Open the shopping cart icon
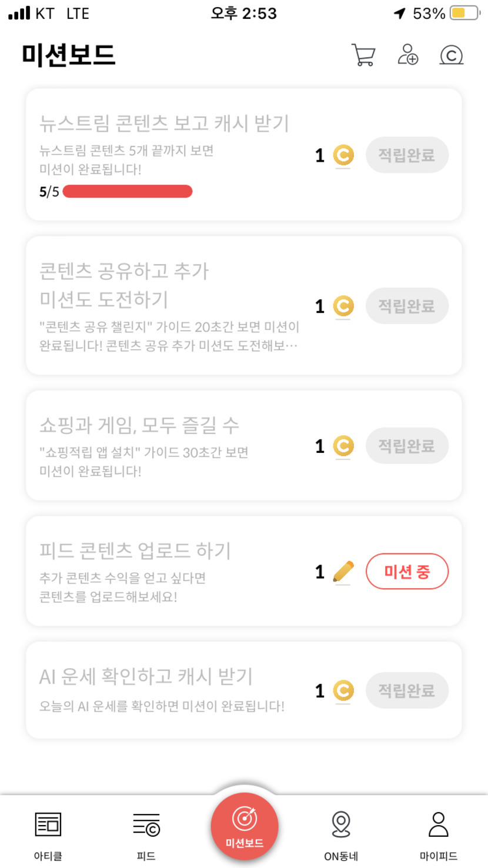The image size is (488, 868). coord(363,55)
